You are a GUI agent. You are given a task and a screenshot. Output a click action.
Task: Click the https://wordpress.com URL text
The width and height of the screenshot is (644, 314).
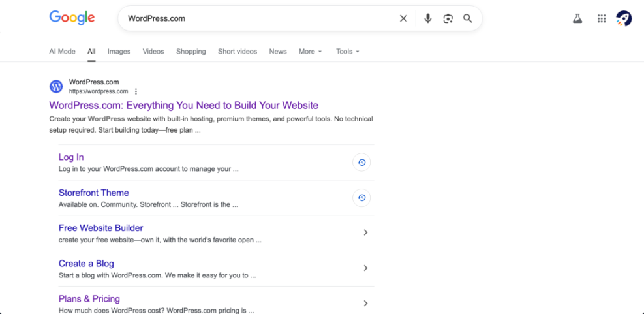(x=99, y=91)
